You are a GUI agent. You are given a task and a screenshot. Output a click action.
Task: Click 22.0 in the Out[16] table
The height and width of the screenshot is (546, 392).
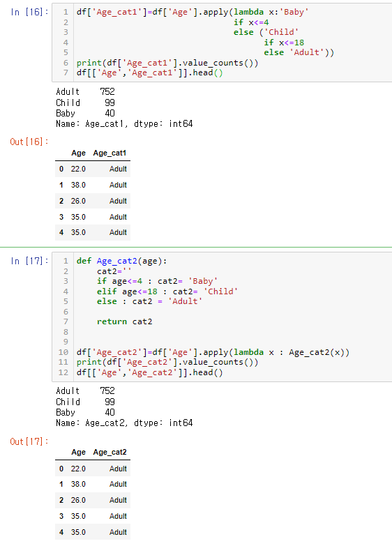78,169
